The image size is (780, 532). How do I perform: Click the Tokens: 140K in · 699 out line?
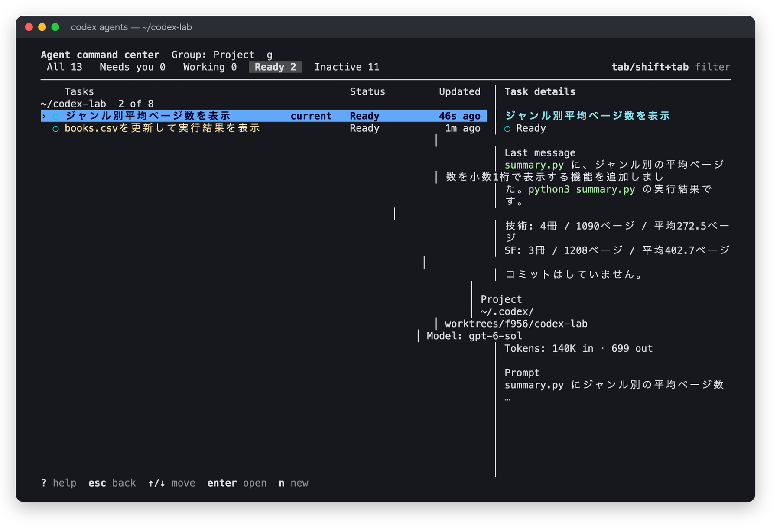point(578,349)
